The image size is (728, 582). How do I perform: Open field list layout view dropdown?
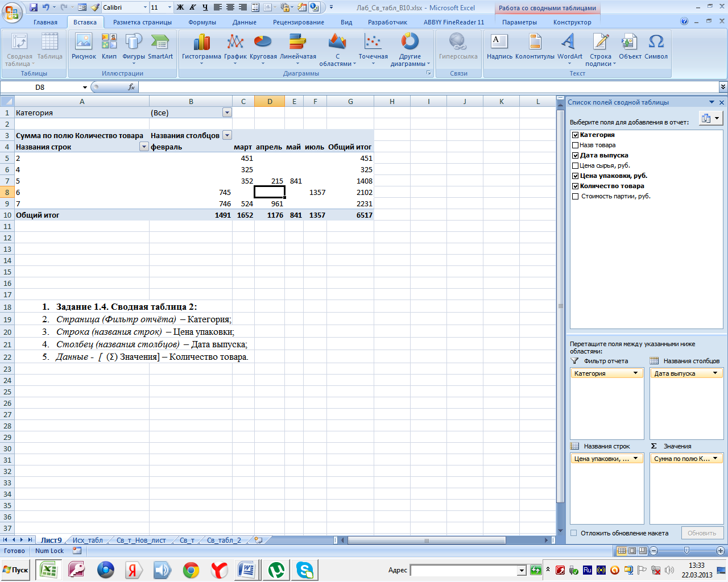point(710,118)
